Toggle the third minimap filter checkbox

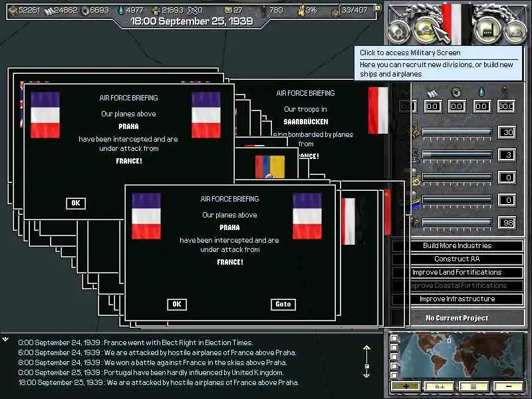pyautogui.click(x=394, y=356)
